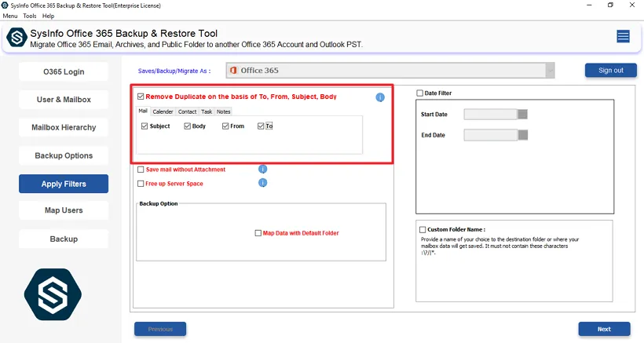Image resolution: width=644 pixels, height=343 pixels.
Task: Open the Tools menu
Action: coord(30,16)
